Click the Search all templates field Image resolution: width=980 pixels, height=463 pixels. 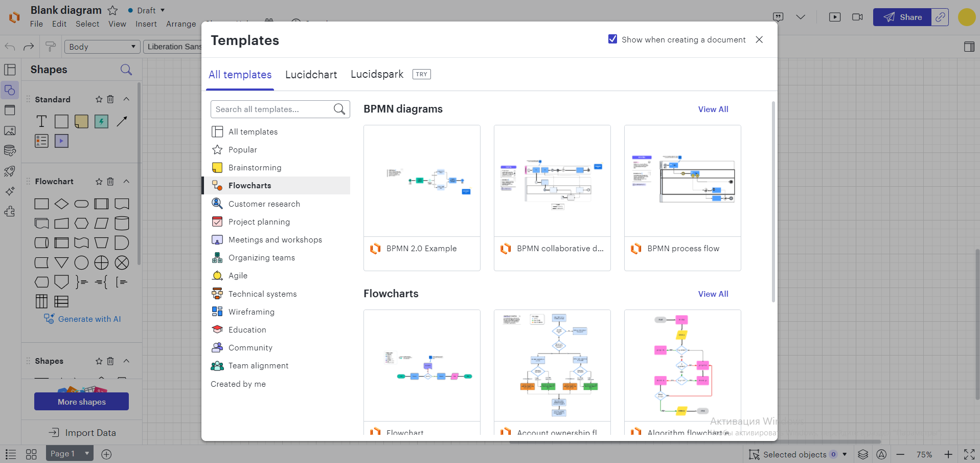280,109
